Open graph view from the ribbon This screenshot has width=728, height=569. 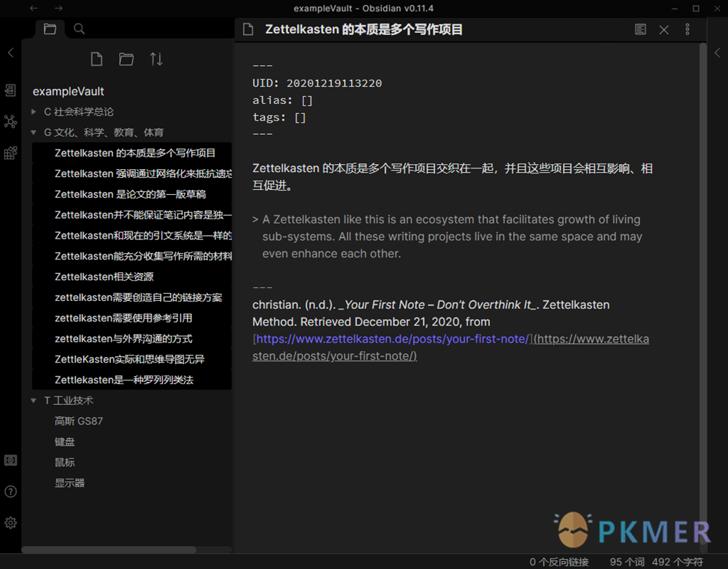click(10, 122)
